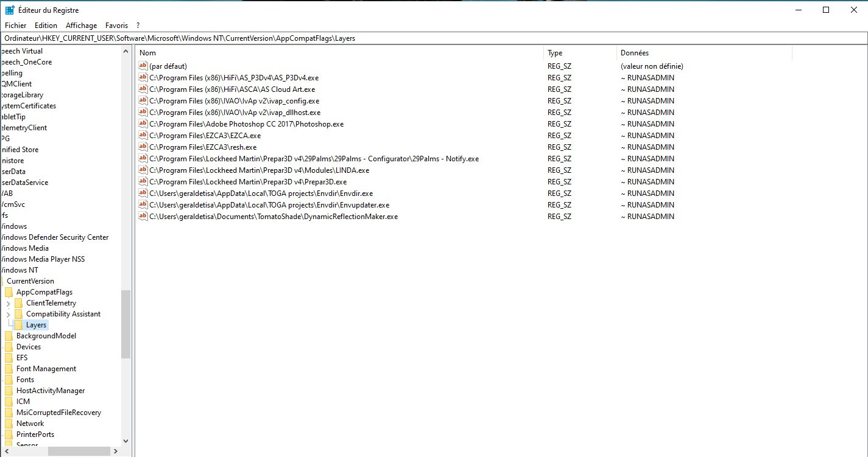Select the TelemetryClient key in tree
Viewport: 868px width, 457px height.
pyautogui.click(x=24, y=128)
